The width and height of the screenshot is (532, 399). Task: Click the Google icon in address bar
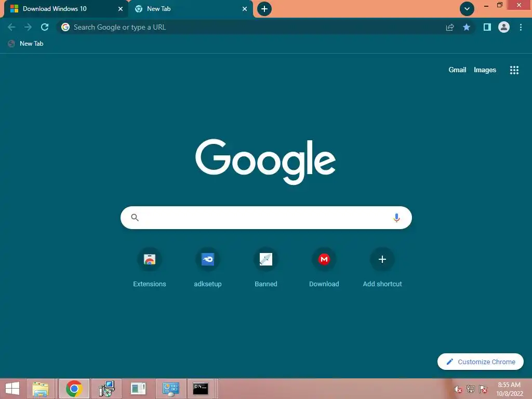click(x=65, y=27)
